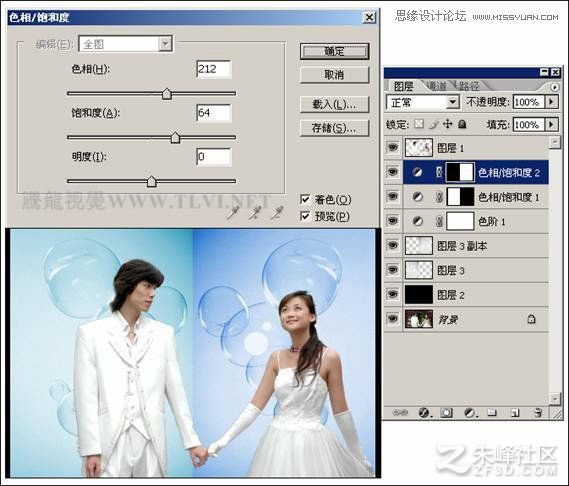Switch to the 通道 channels tab

click(x=437, y=86)
